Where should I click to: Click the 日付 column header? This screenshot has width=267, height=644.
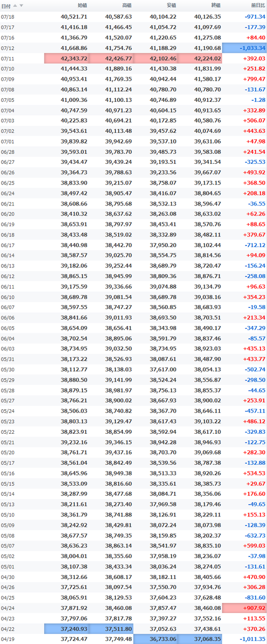coord(6,5)
